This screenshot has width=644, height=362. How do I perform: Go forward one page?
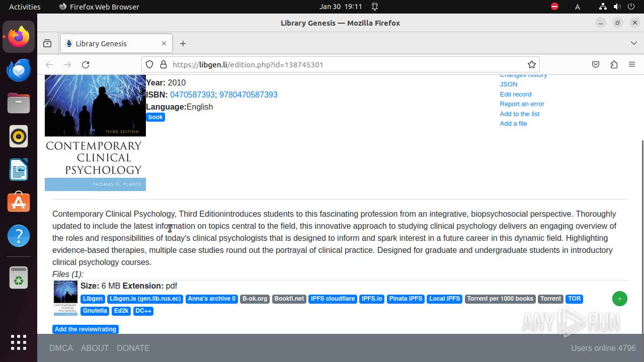[67, 64]
